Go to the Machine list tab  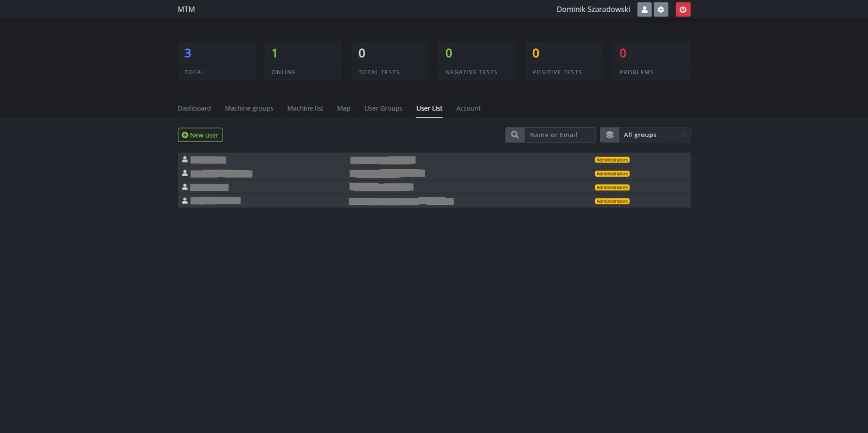pyautogui.click(x=305, y=108)
